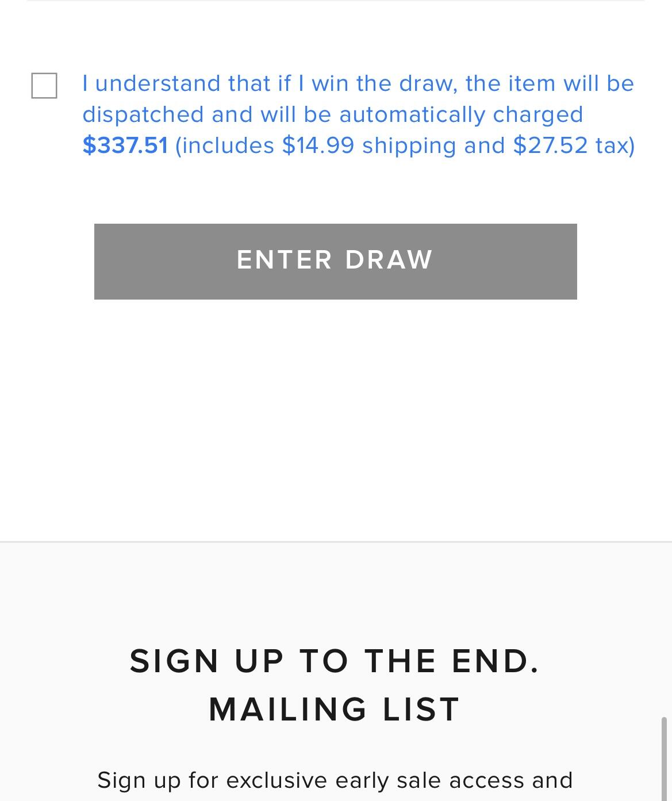The image size is (672, 801).
Task: Click the 'automatically charged' phrase
Action: (461, 115)
